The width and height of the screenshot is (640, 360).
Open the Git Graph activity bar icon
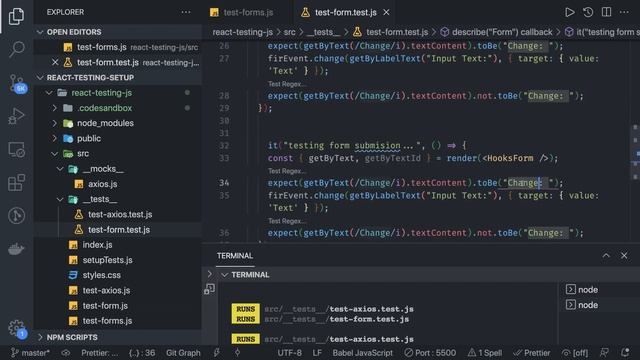pos(16,216)
